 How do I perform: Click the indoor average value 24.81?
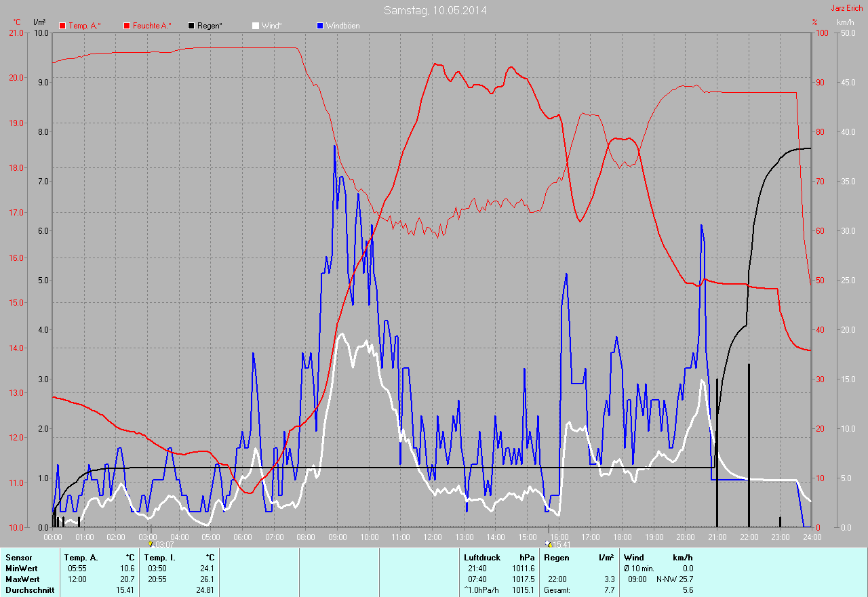(205, 590)
